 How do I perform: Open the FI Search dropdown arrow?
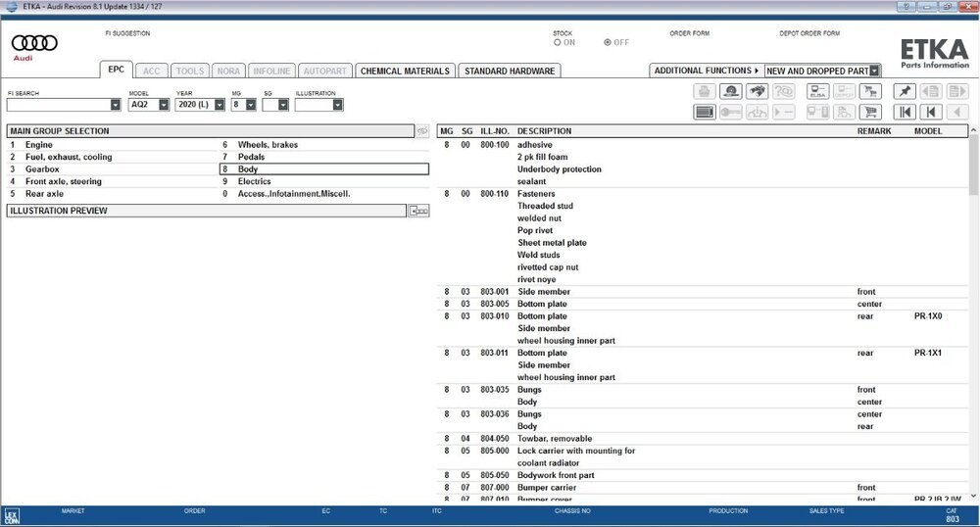click(115, 105)
